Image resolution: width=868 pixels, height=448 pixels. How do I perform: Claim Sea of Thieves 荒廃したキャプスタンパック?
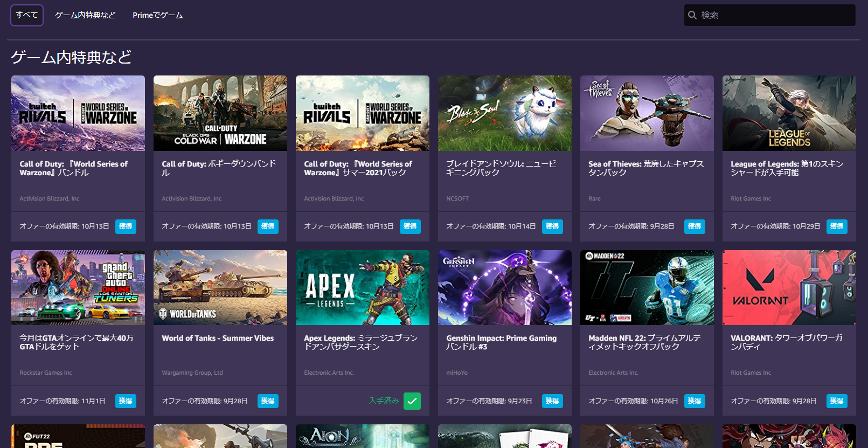click(x=695, y=226)
